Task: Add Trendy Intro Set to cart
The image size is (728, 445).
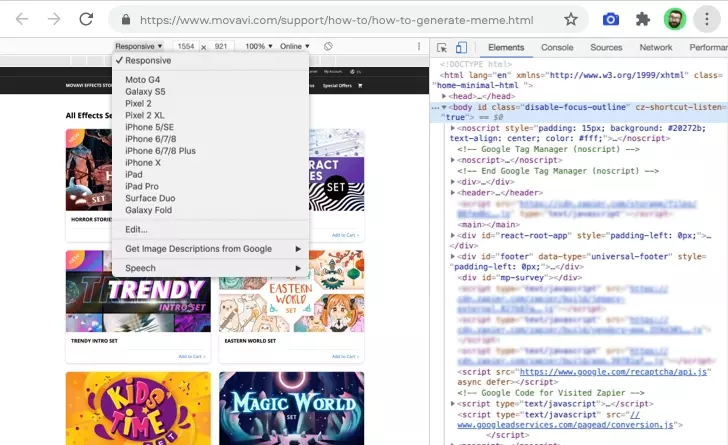Action: coord(192,357)
